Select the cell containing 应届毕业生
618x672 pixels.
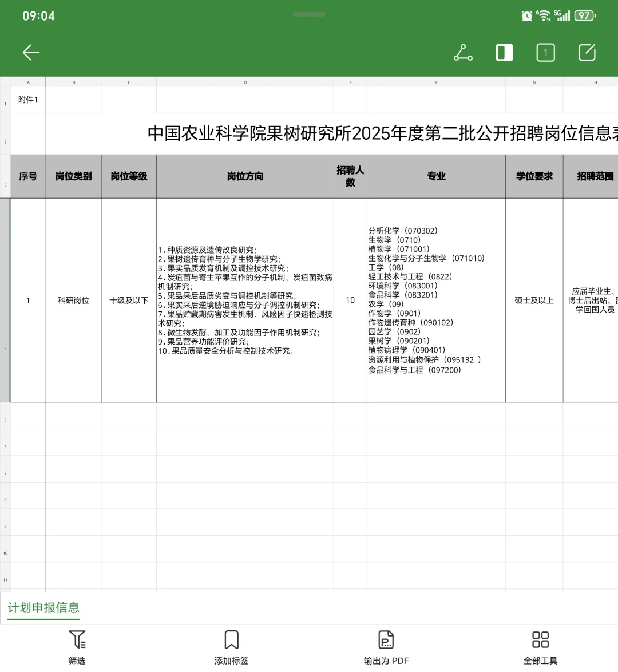coord(591,300)
